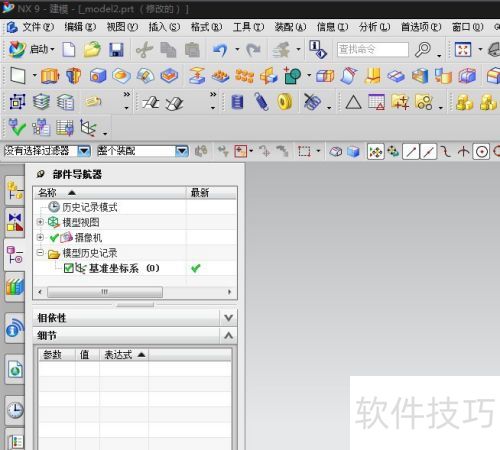Click the 值 column header
The width and height of the screenshot is (500, 450).
(87, 355)
